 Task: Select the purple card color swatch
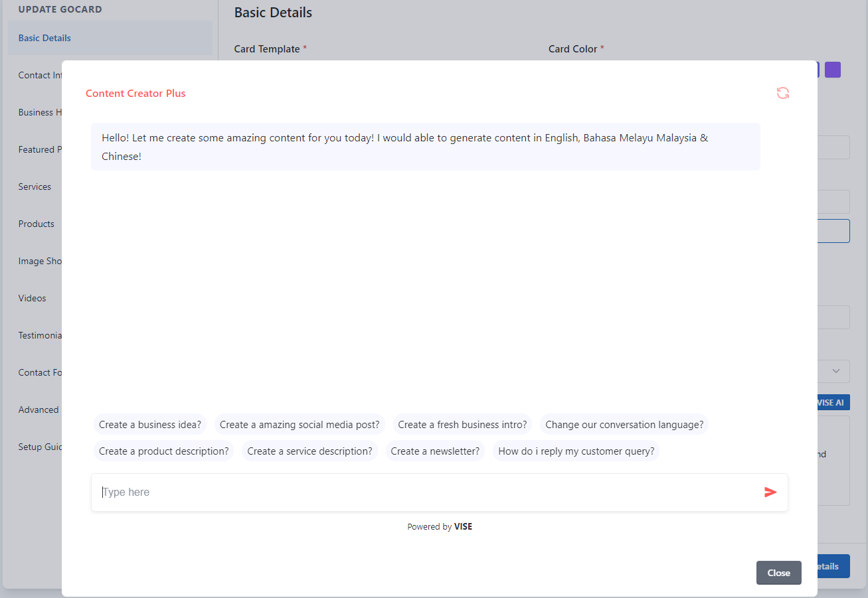click(833, 70)
